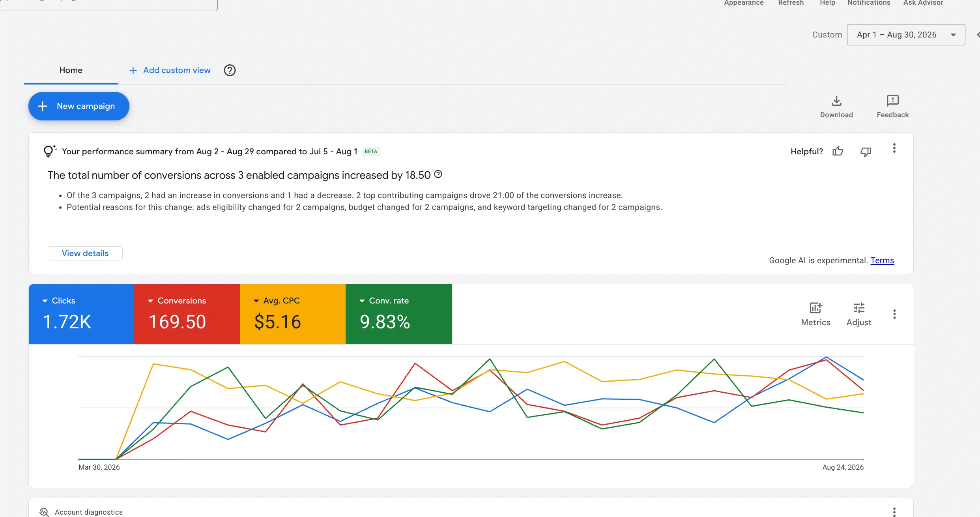The image size is (980, 517).
Task: Click the Account diagnostics heading
Action: click(x=89, y=512)
